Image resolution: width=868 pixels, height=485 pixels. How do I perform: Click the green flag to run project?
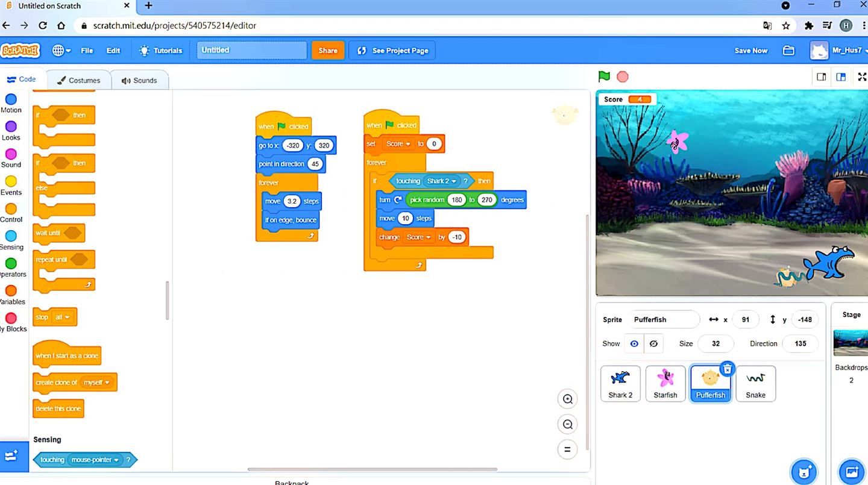604,77
